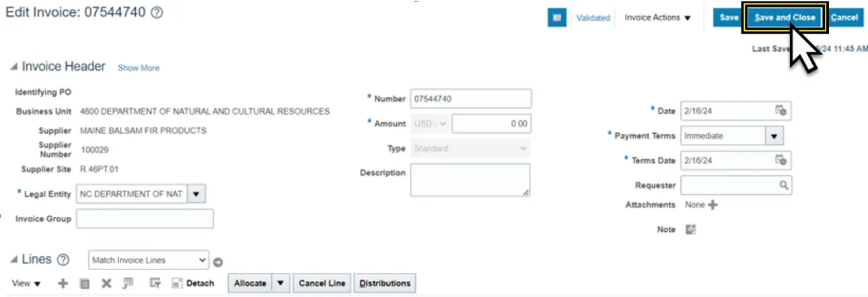This screenshot has height=297, width=868.
Task: Click the Requester search magnifier icon
Action: click(784, 185)
